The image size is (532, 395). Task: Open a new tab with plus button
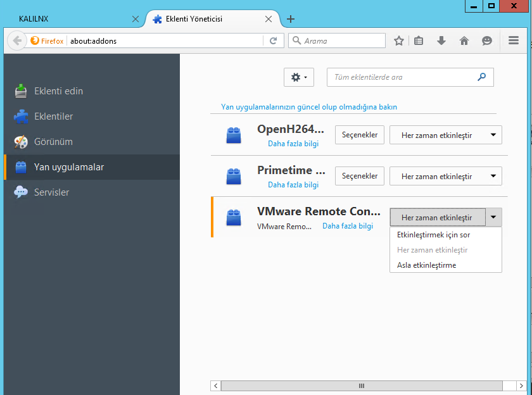tap(291, 19)
